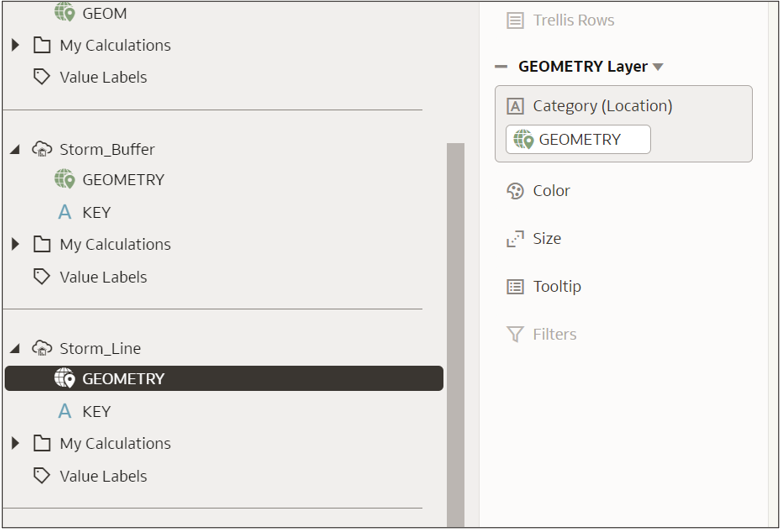
Task: Collapse the GEOMETRY Layer section with minus
Action: coord(501,66)
